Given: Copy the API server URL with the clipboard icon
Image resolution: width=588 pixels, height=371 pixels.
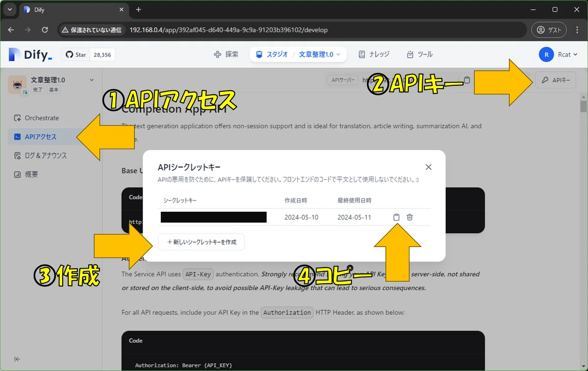Looking at the screenshot, I should click(x=467, y=80).
